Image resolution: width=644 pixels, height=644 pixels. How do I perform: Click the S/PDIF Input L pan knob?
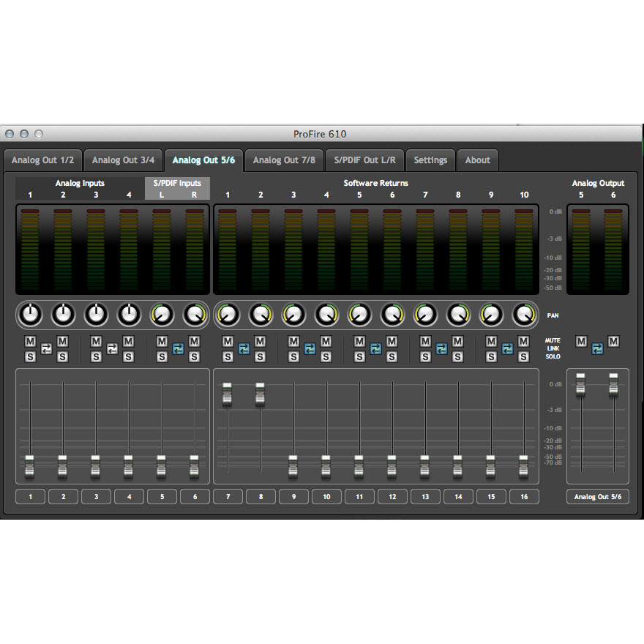162,315
